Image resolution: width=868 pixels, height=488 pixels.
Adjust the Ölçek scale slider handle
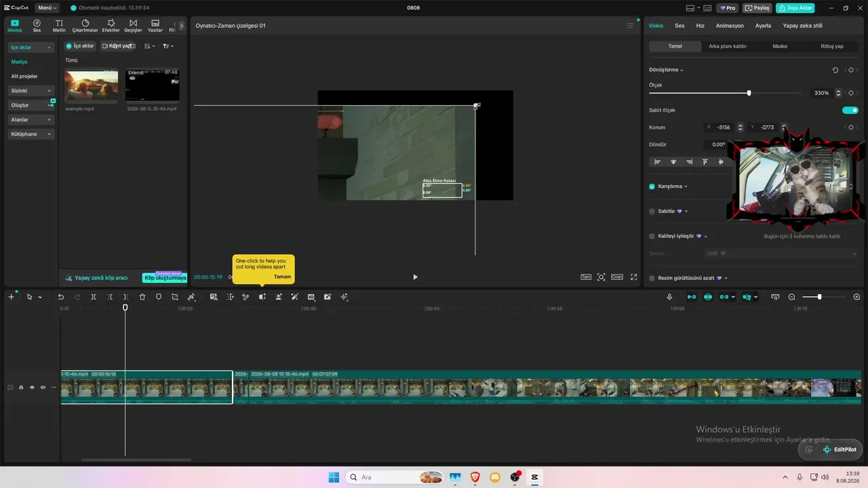pos(749,93)
